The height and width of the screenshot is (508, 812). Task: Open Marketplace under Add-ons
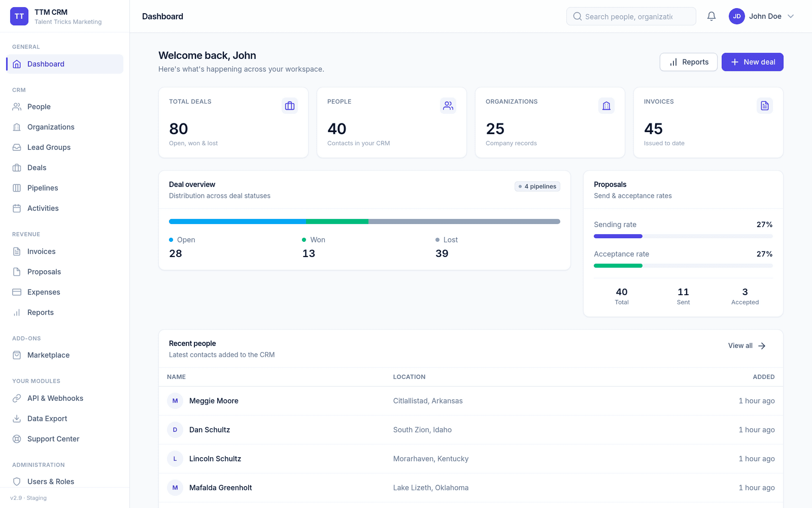pos(65,355)
